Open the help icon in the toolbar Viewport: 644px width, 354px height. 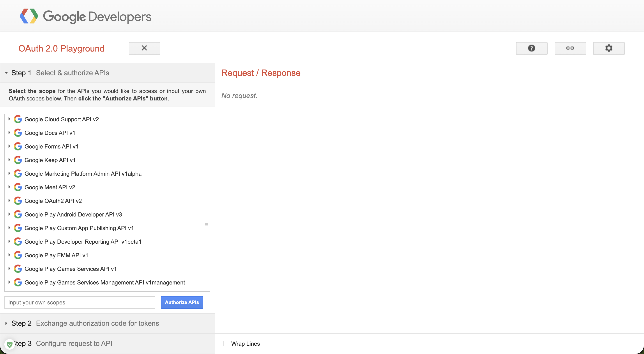531,48
